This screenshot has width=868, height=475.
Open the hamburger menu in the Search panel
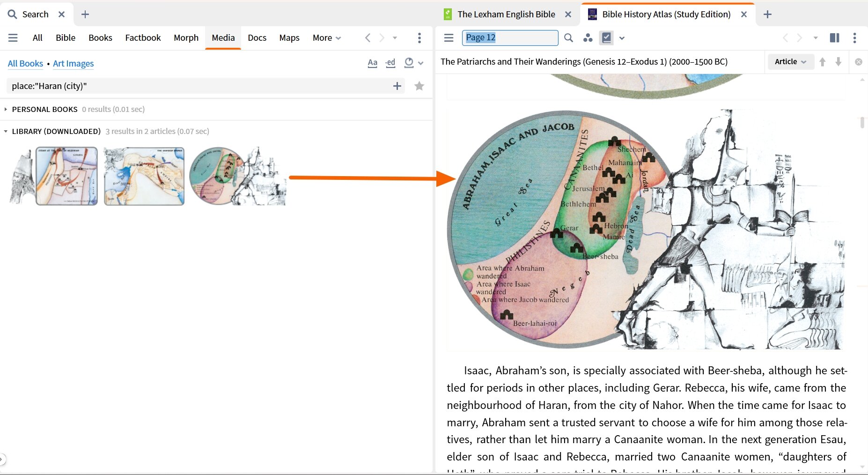tap(13, 38)
